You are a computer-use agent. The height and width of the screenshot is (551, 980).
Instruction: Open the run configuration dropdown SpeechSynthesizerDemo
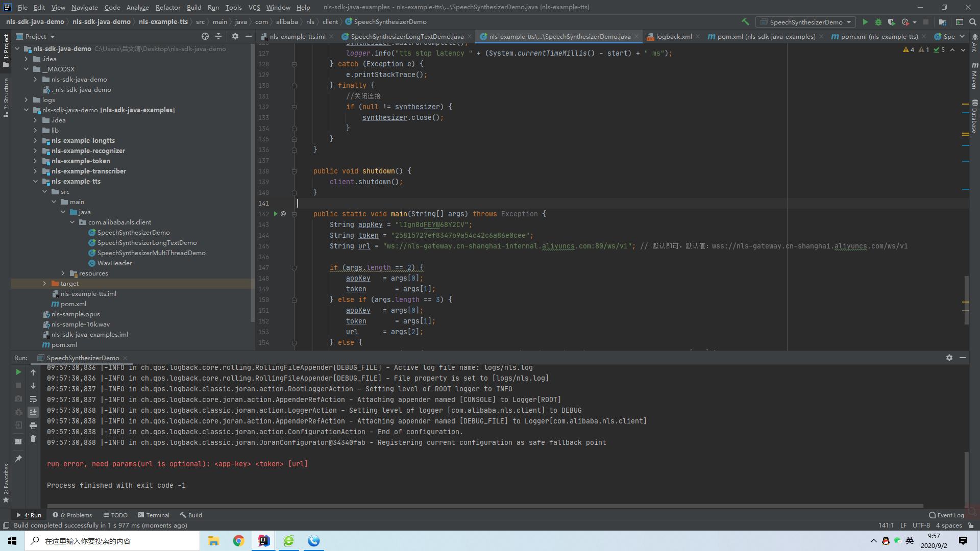point(806,22)
